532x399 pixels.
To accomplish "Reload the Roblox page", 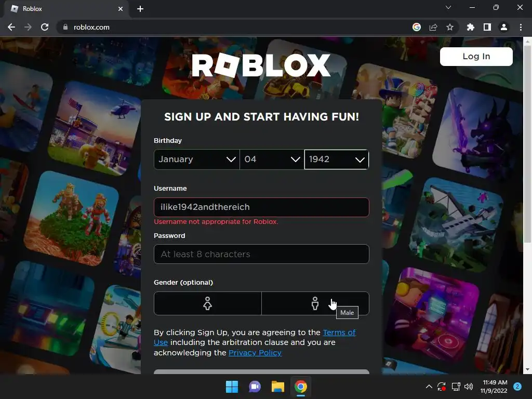I will click(x=45, y=27).
